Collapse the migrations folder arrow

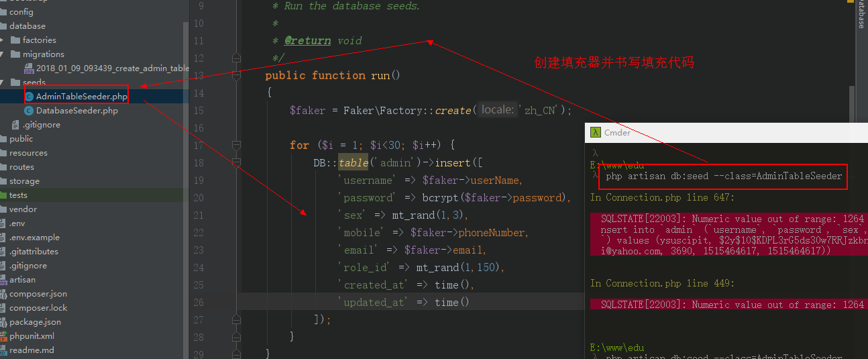click(x=3, y=54)
